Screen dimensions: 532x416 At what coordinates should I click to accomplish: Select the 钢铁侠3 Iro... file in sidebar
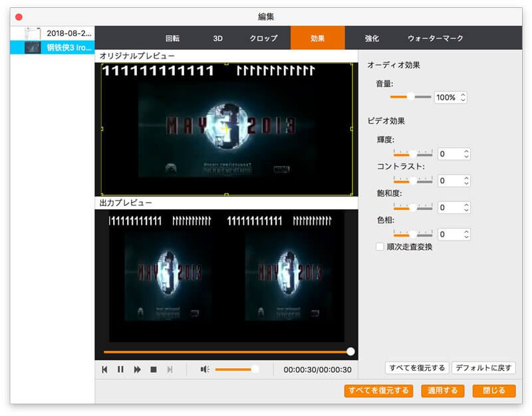click(x=53, y=47)
